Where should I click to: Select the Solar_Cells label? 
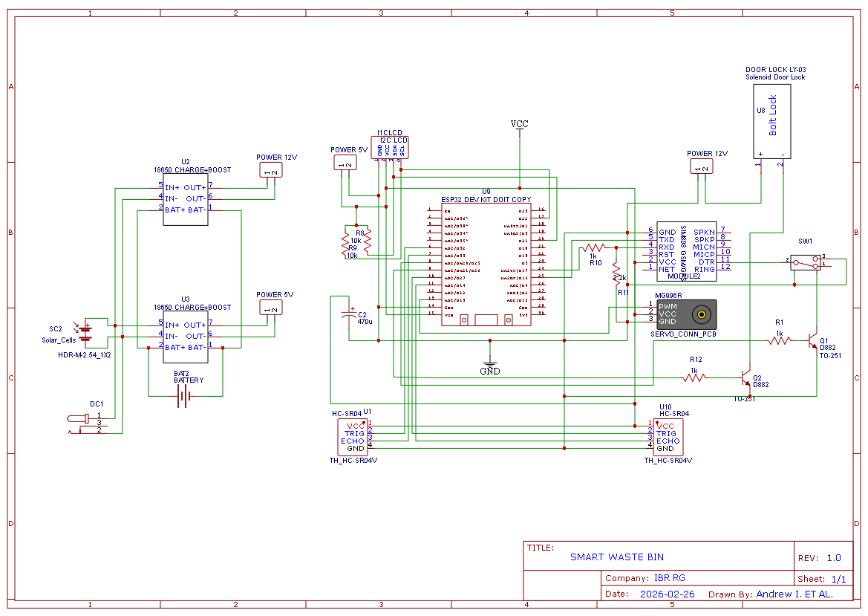pyautogui.click(x=59, y=340)
